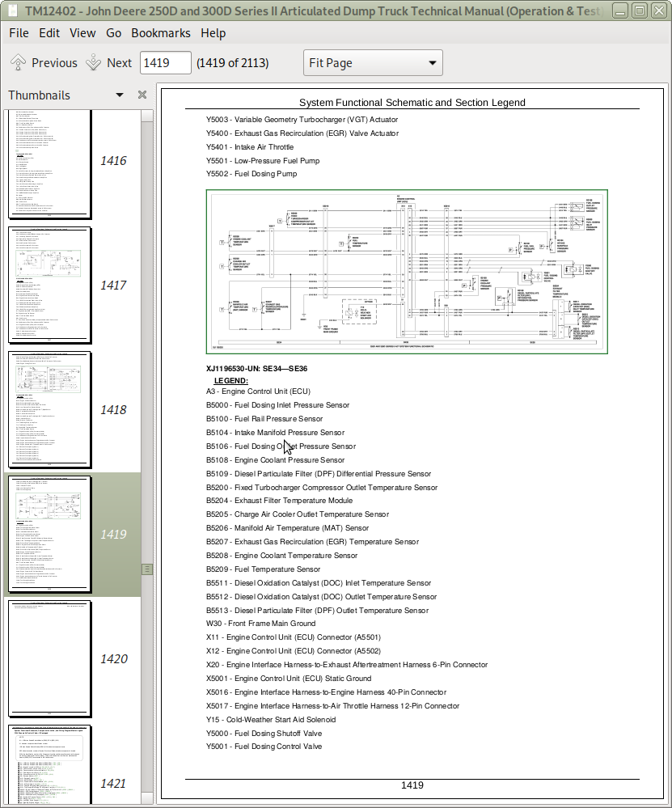Click 'B5109 - Diesel Particulate Filter (DPF) Differential' line
The image size is (672, 808).
[319, 474]
